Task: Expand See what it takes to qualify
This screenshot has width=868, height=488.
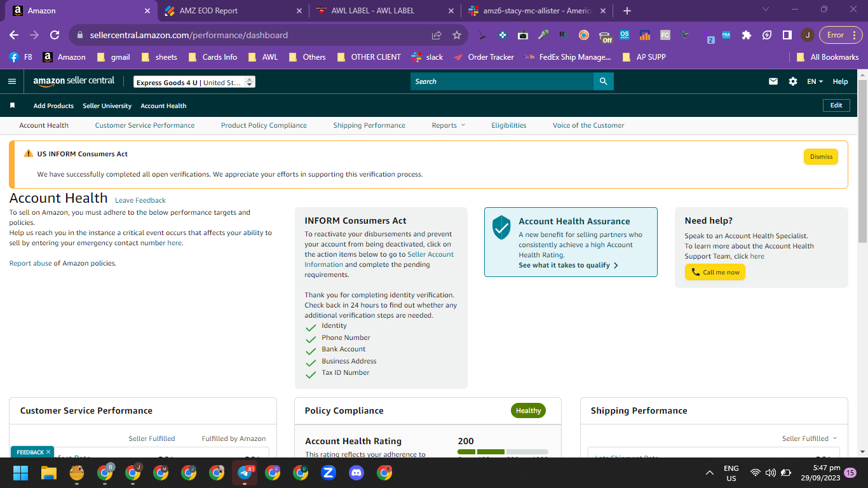Action: [569, 265]
